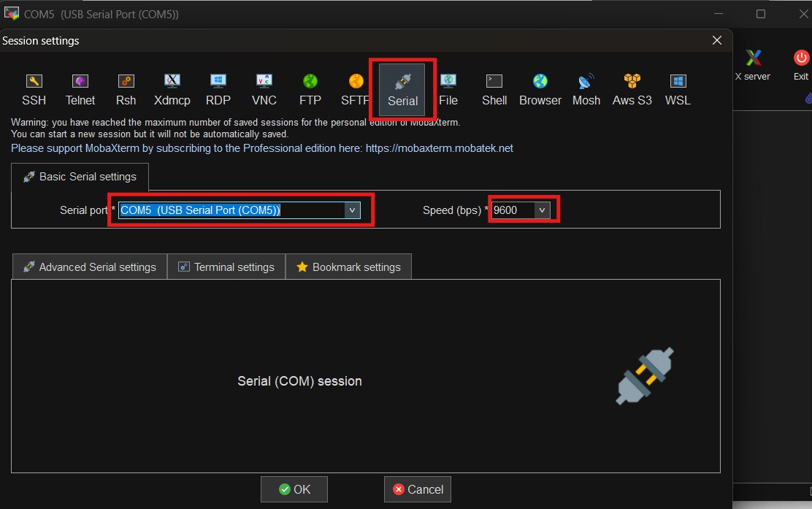The image size is (812, 509).
Task: Select the Aws S3 session type
Action: tap(632, 90)
